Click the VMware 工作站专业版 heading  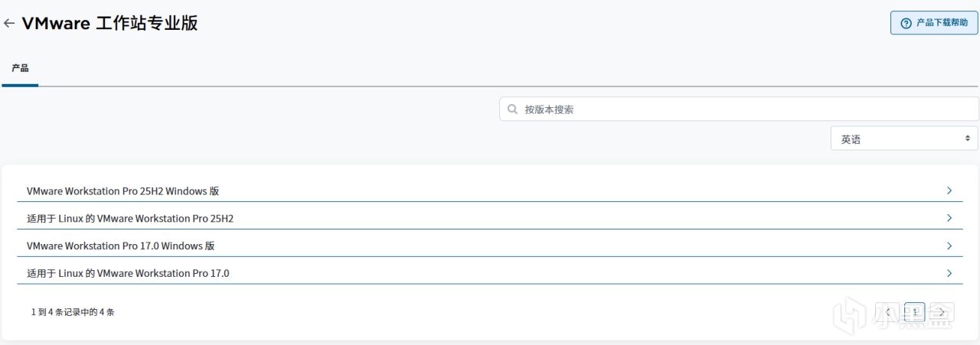[109, 24]
